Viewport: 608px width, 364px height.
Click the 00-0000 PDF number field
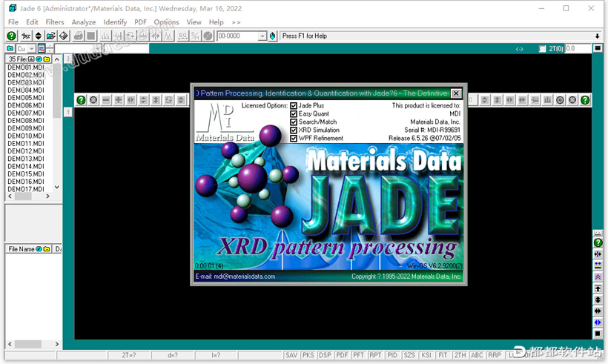(x=238, y=36)
